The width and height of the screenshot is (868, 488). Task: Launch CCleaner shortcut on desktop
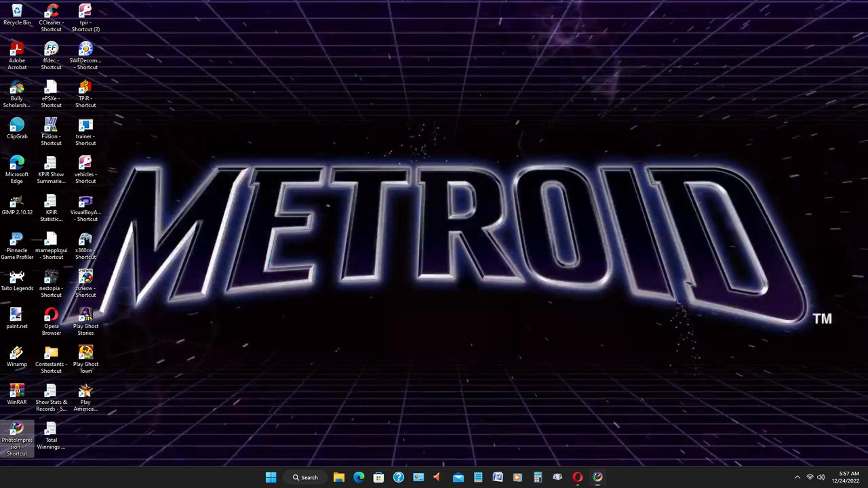(51, 18)
